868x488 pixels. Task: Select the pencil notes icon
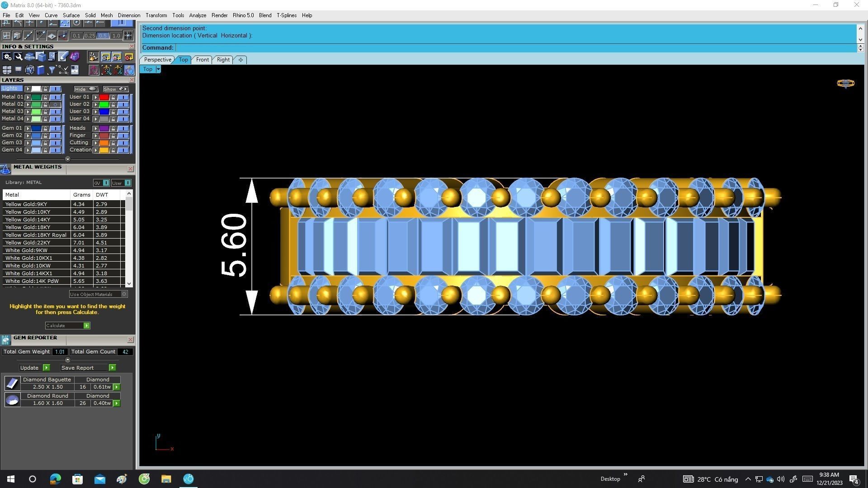coord(63,56)
